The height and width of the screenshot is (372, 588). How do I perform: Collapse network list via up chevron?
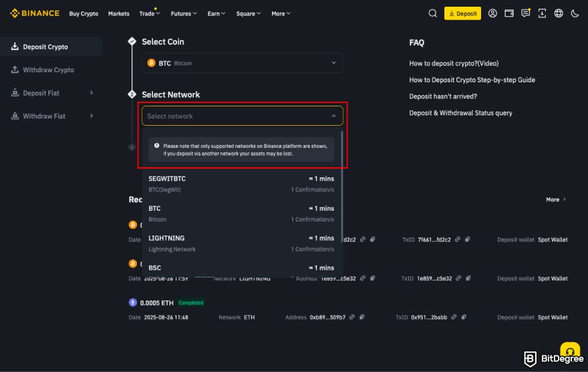[333, 116]
